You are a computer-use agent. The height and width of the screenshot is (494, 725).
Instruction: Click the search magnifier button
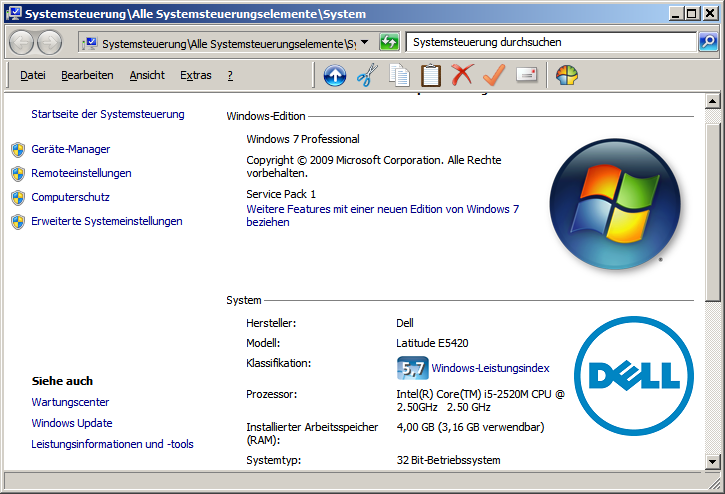pos(707,42)
